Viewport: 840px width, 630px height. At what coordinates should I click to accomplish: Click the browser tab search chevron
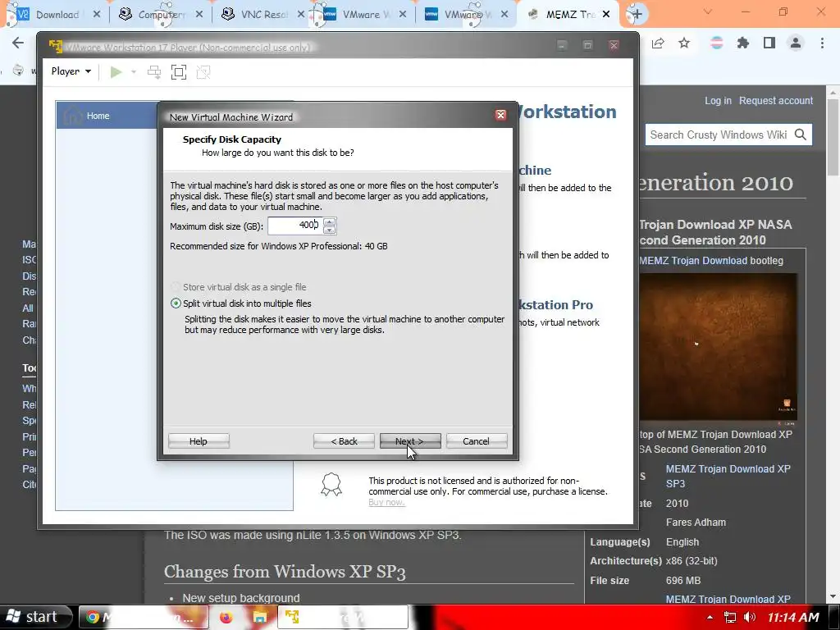pyautogui.click(x=708, y=11)
